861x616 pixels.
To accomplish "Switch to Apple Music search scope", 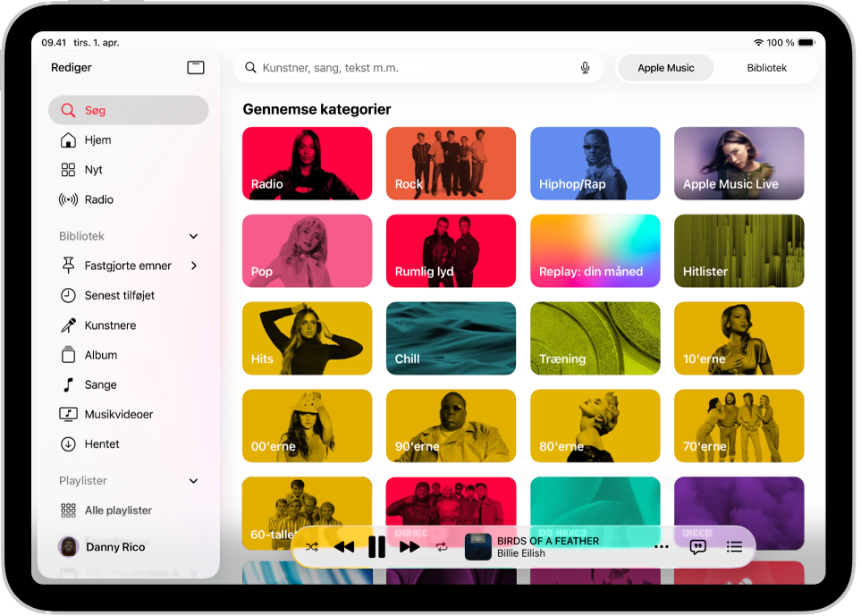I will [665, 68].
